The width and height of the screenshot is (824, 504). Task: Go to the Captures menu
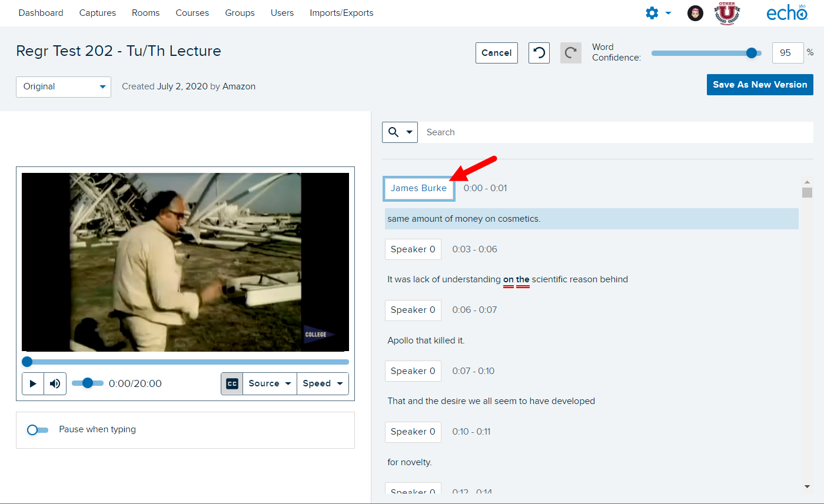point(98,13)
